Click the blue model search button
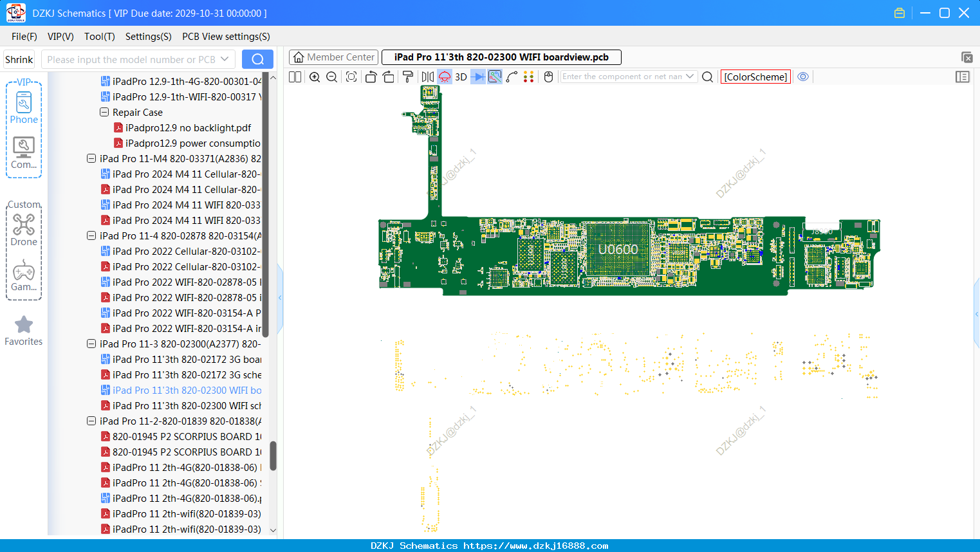The image size is (980, 552). 257,59
